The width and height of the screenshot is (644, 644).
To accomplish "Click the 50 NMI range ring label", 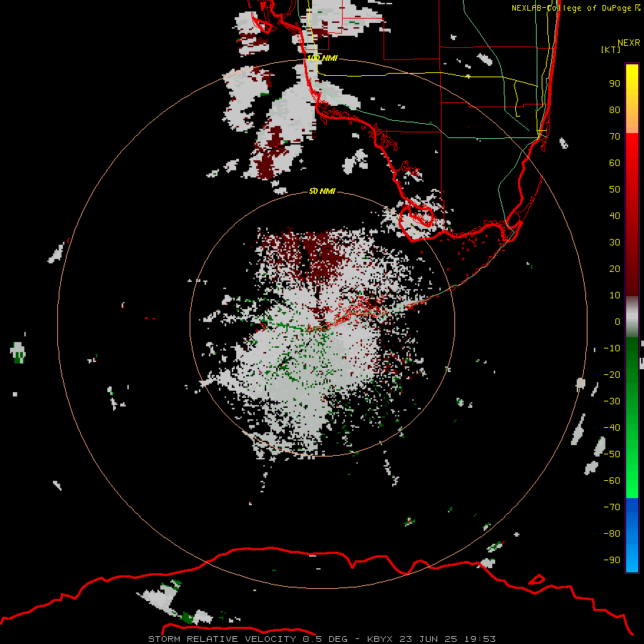I will (x=322, y=191).
